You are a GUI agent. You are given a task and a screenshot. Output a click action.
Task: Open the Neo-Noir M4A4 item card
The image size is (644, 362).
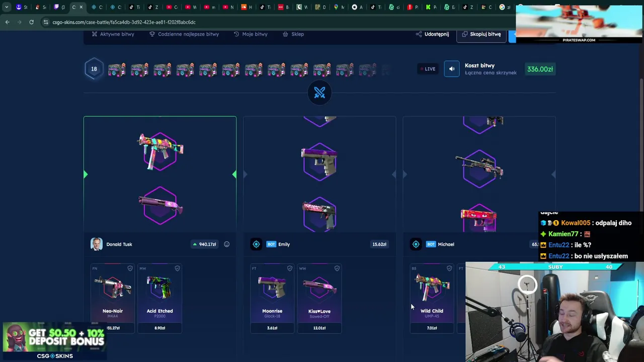coord(113,299)
